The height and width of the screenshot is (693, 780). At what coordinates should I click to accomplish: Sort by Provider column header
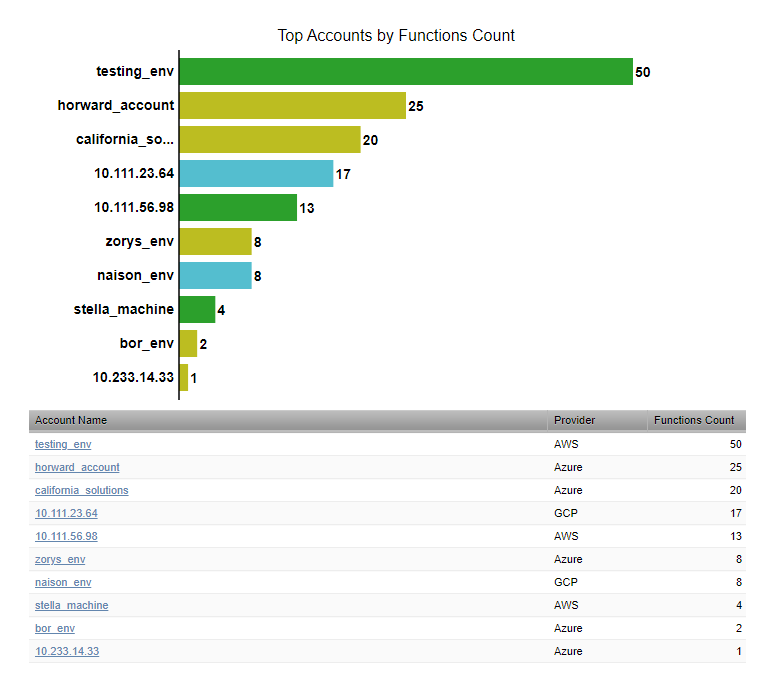click(x=597, y=420)
